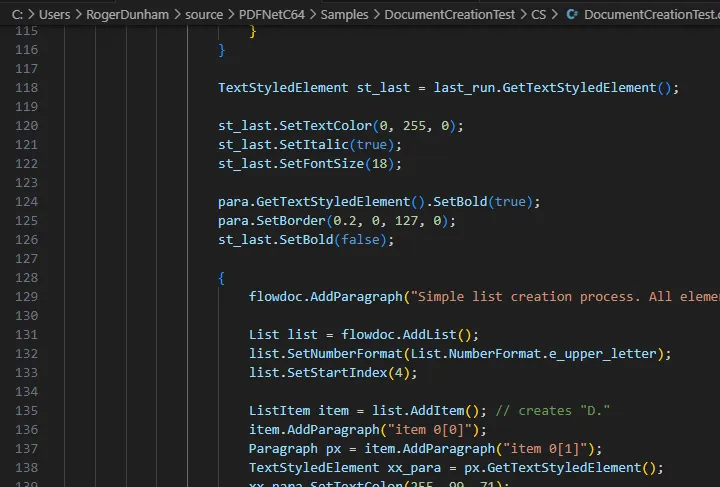Click 'e_upper_letter' enum value
Screen dimensions: 720x487
tap(602, 354)
